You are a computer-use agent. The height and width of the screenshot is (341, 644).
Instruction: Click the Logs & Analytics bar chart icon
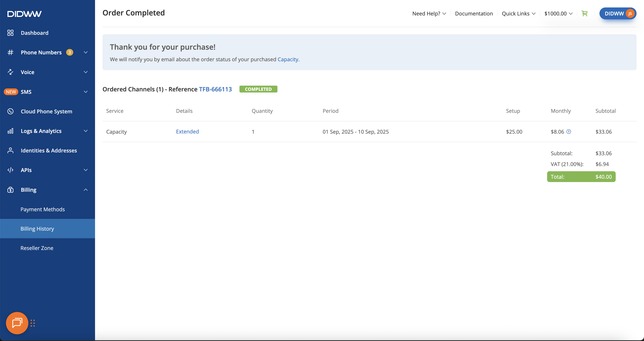pyautogui.click(x=10, y=131)
